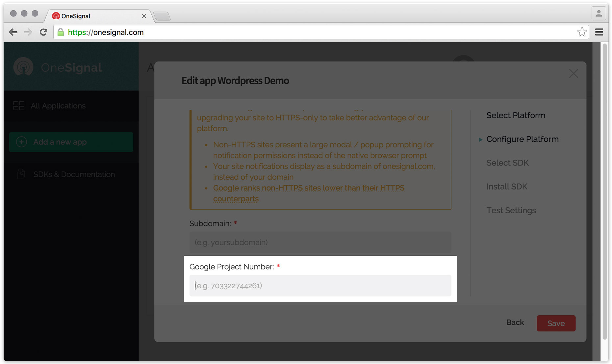This screenshot has height=364, width=612.
Task: Close the Edit app dialog
Action: [x=573, y=74]
